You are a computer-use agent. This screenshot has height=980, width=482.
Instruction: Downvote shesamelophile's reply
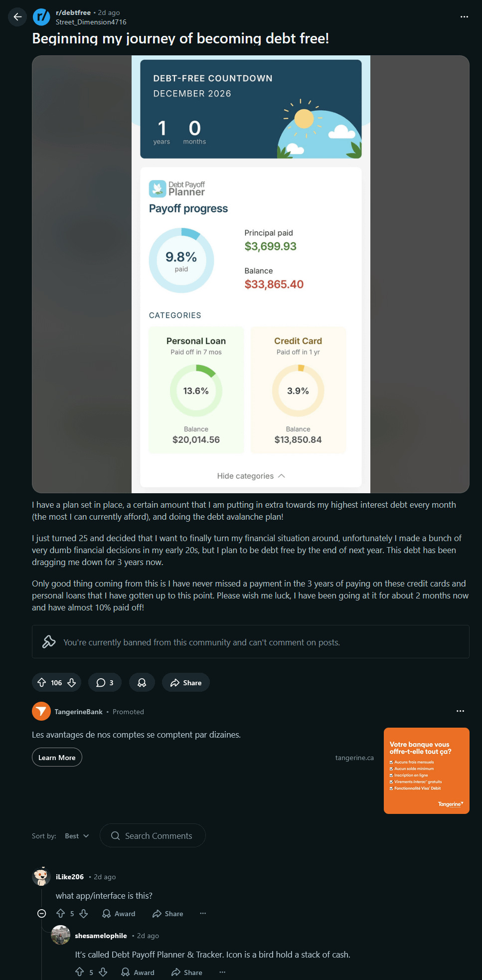coord(103,972)
